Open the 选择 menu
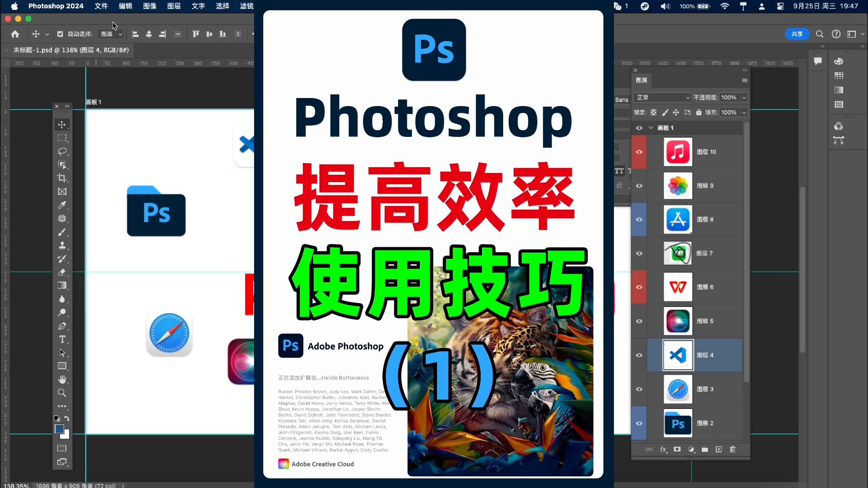This screenshot has width=868, height=488. 222,6
